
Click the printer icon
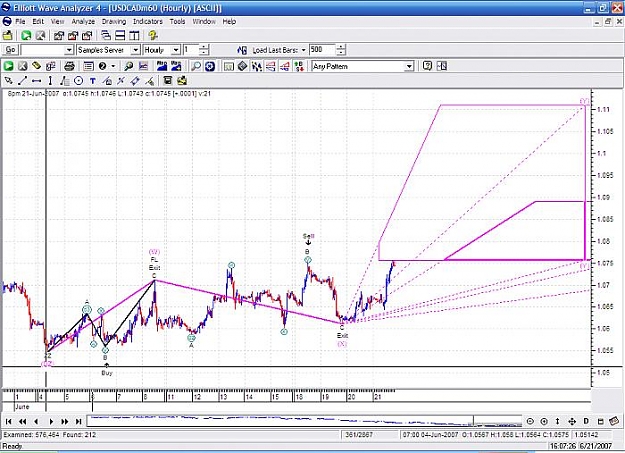(69, 66)
